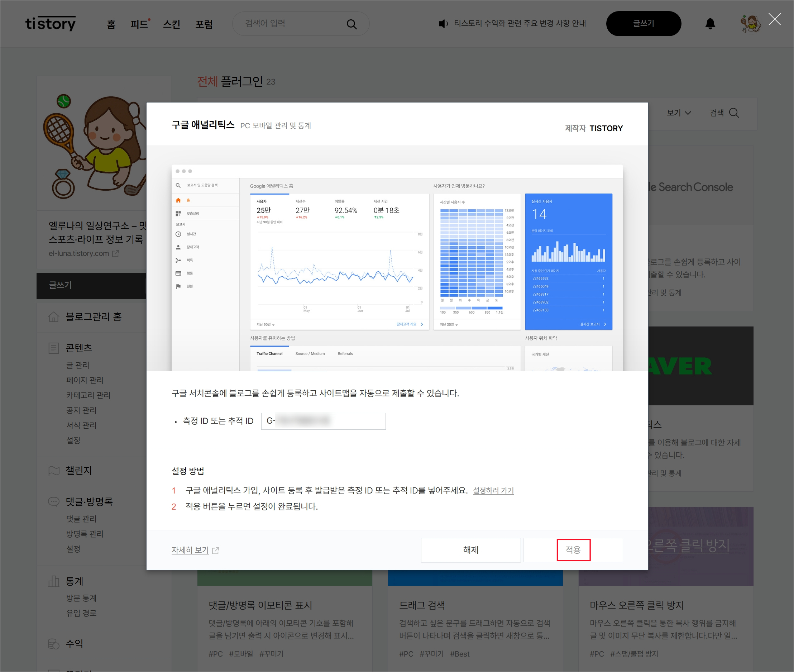794x672 pixels.
Task: Open the 홈 menu
Action: 111,24
